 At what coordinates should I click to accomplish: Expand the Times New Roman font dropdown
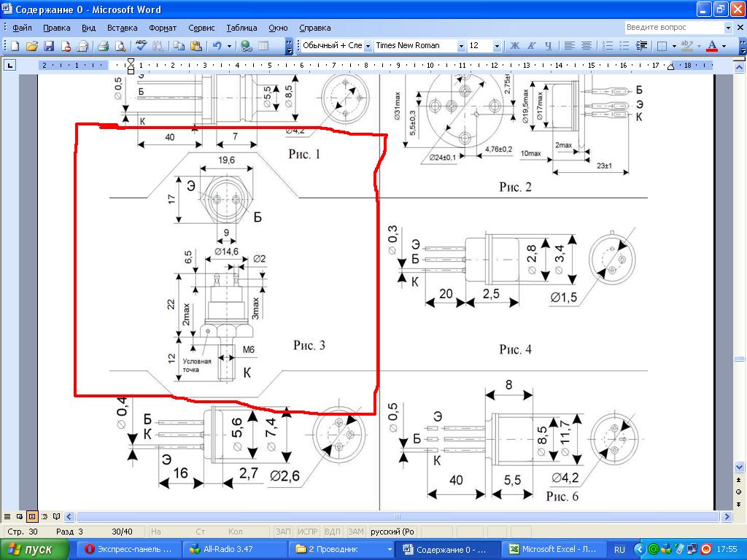(460, 46)
